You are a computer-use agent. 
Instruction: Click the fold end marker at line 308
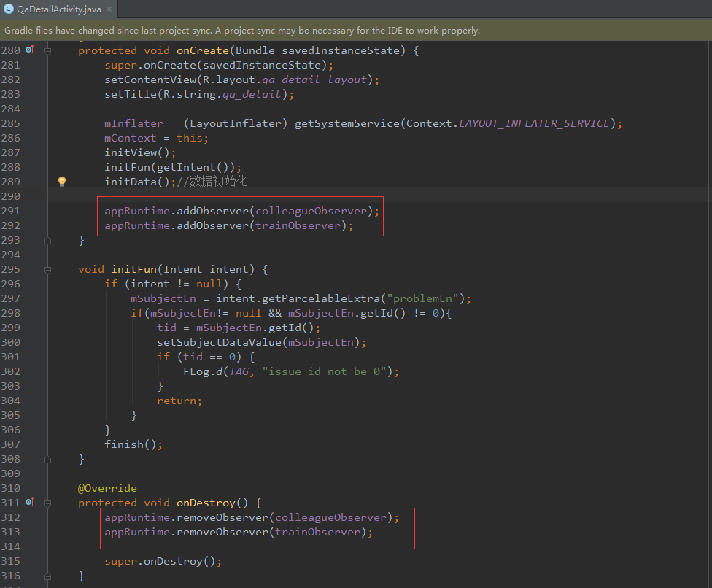click(48, 459)
